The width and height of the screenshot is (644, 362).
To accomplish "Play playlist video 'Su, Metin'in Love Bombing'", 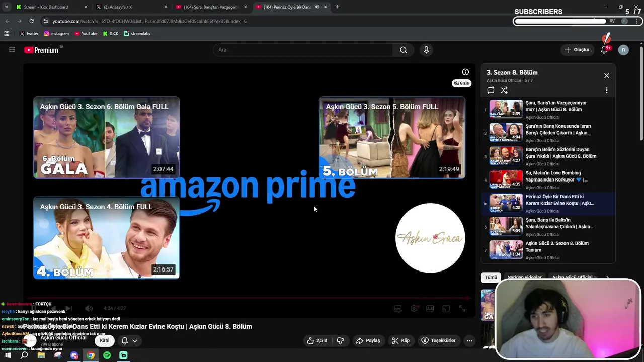I will (x=548, y=179).
